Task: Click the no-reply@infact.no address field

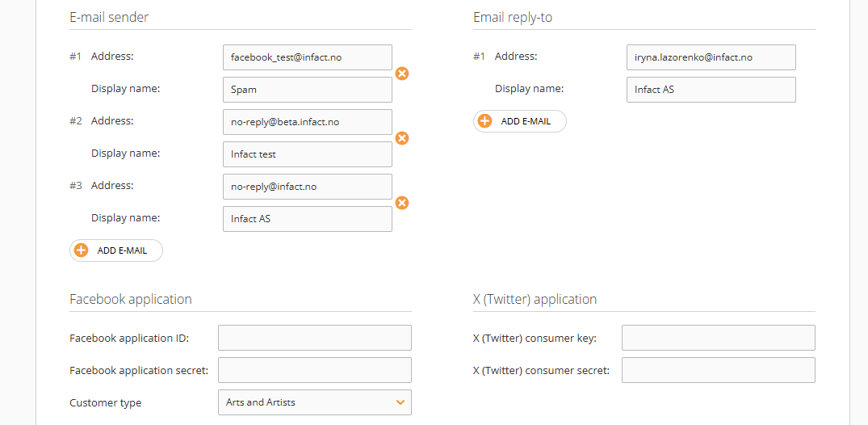Action: [308, 187]
